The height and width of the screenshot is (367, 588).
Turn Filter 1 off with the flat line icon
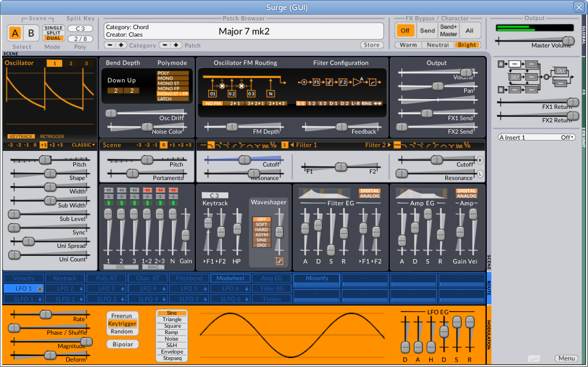(x=204, y=145)
